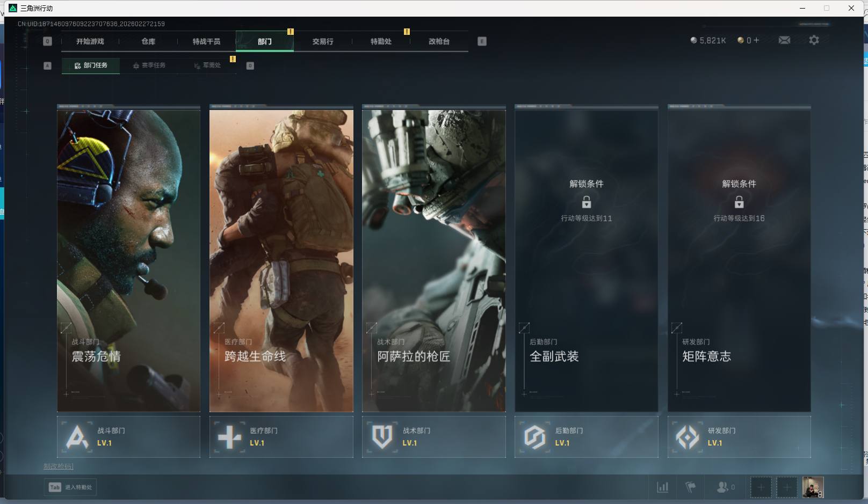Open the 特战干员 tab
The width and height of the screenshot is (868, 504).
tap(206, 41)
